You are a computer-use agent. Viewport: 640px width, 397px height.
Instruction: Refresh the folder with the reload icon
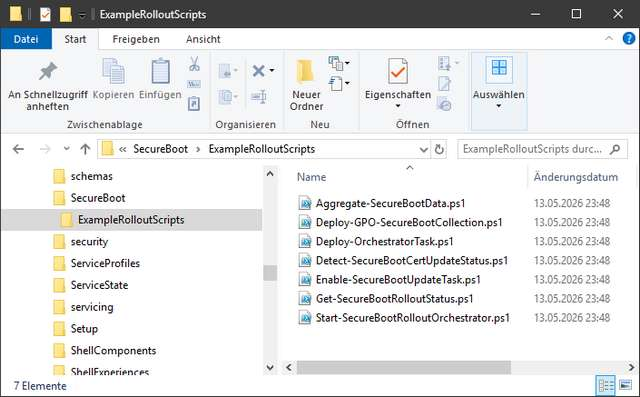click(439, 149)
